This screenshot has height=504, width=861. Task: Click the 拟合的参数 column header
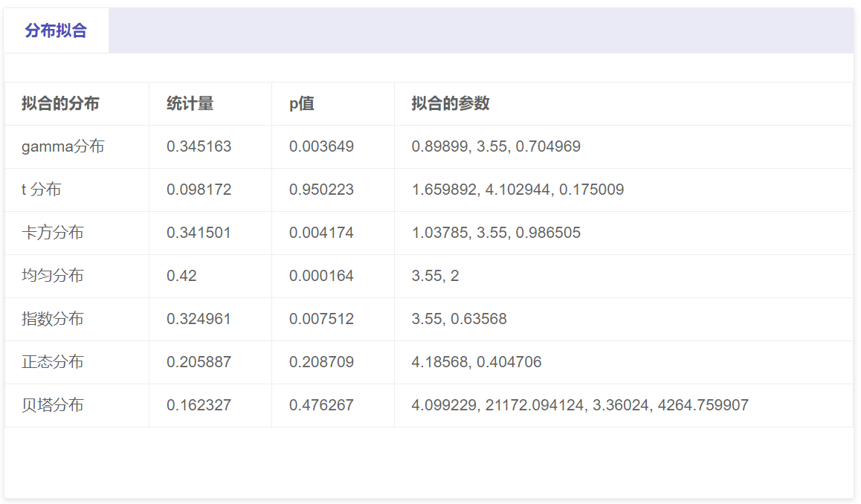pos(451,103)
